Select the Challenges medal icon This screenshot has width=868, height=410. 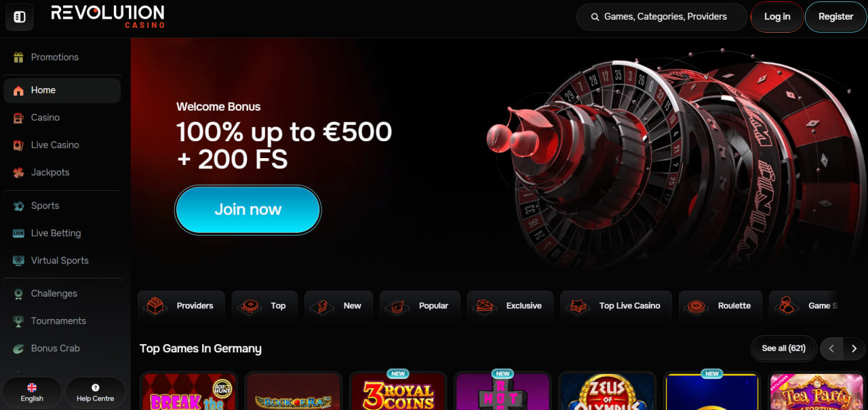tap(18, 293)
